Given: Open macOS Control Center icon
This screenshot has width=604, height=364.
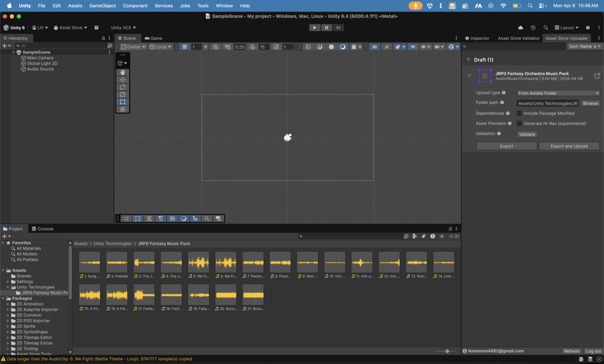Looking at the screenshot, I should point(542,6).
